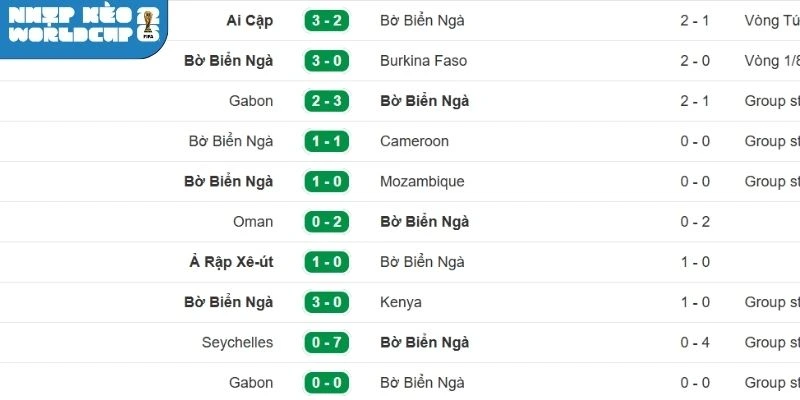Select the 1 - 1 Cameroon score badge
Screen dimensions: 800x400
[x=326, y=141]
